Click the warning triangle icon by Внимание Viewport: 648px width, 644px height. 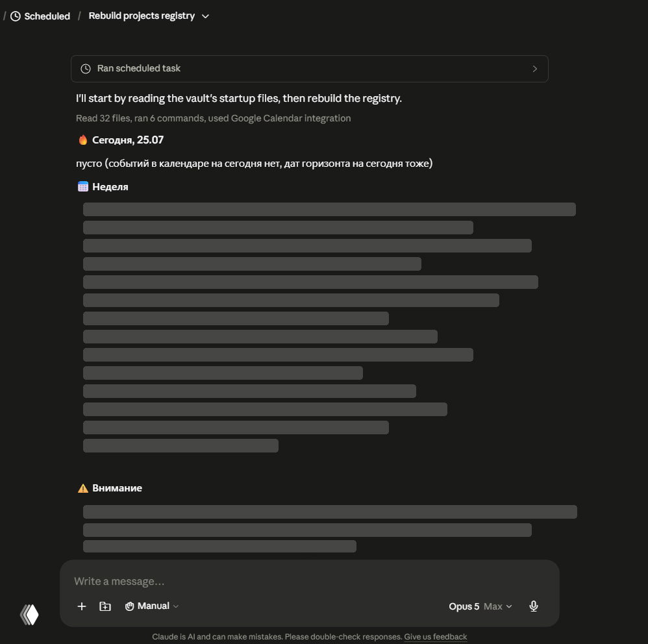83,488
